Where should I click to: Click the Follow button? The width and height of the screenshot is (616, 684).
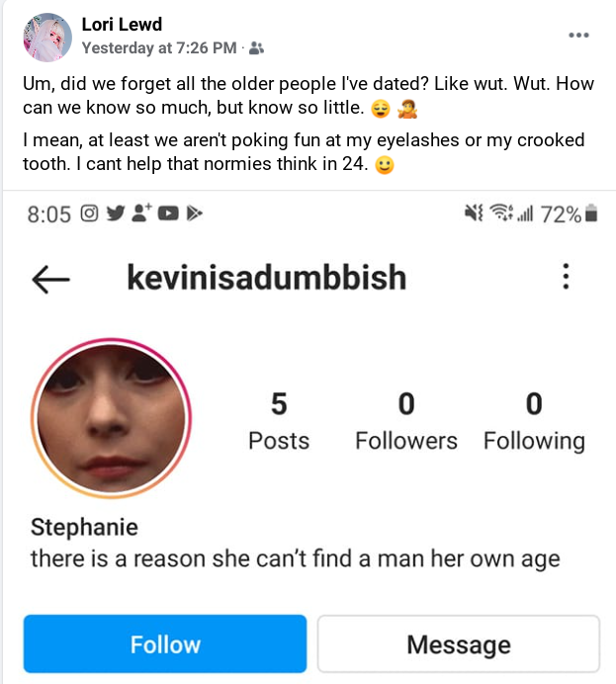(165, 643)
